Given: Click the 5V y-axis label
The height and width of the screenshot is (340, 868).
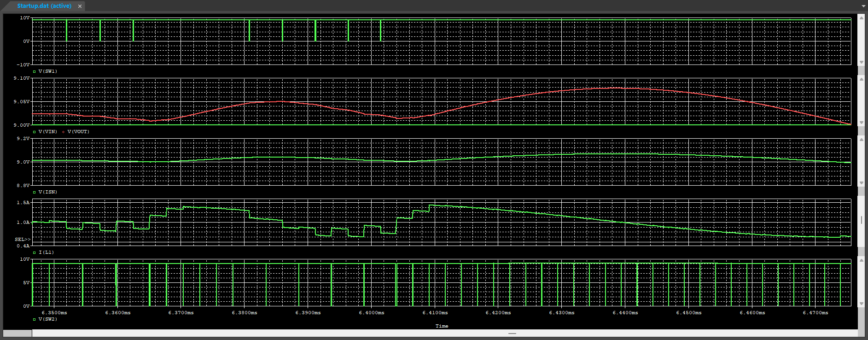Looking at the screenshot, I should point(27,283).
